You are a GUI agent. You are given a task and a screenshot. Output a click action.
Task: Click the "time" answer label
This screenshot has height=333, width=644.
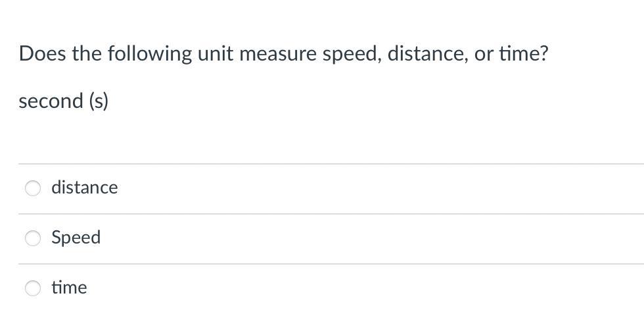pyautogui.click(x=69, y=288)
